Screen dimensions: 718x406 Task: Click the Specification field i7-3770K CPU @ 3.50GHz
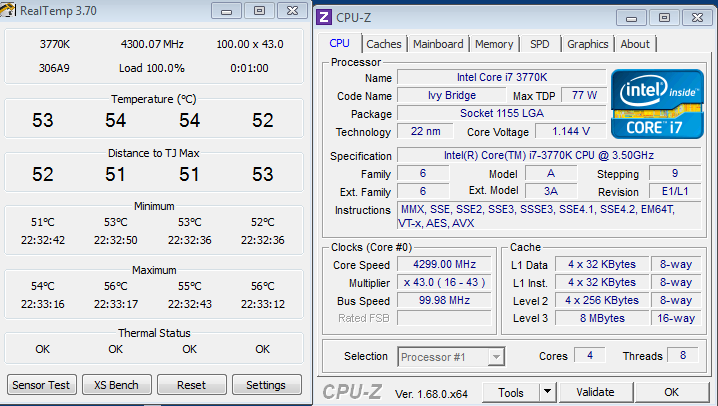point(549,155)
